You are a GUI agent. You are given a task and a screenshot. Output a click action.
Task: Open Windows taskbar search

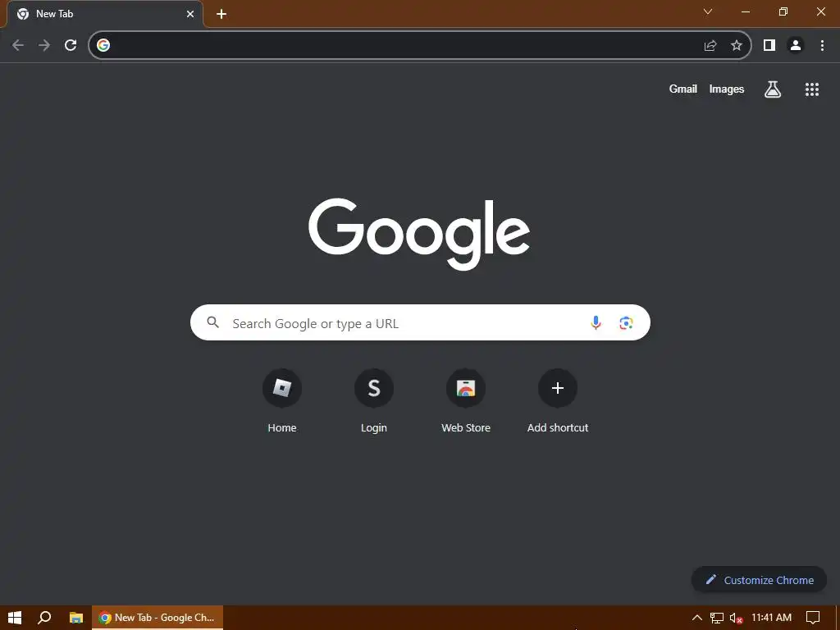tap(44, 618)
